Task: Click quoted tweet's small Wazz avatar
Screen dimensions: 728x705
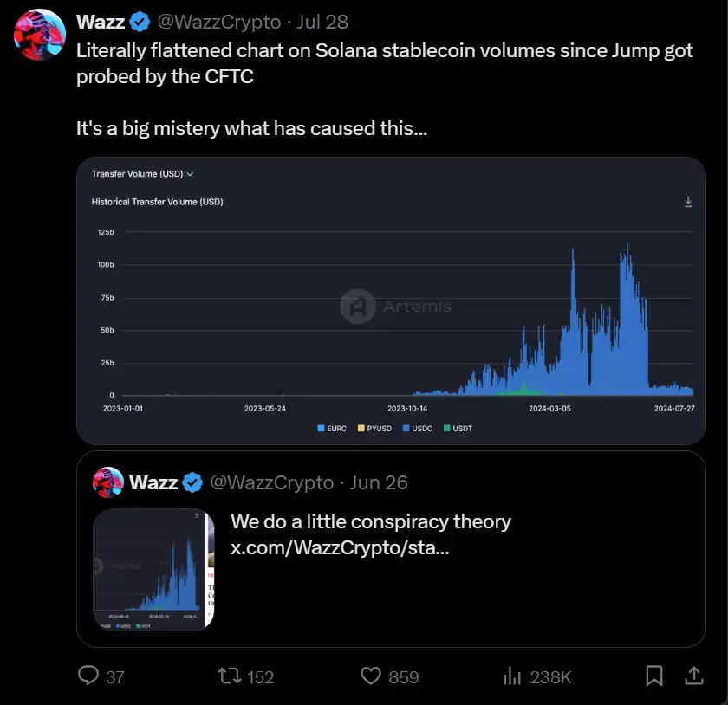Action: click(107, 482)
